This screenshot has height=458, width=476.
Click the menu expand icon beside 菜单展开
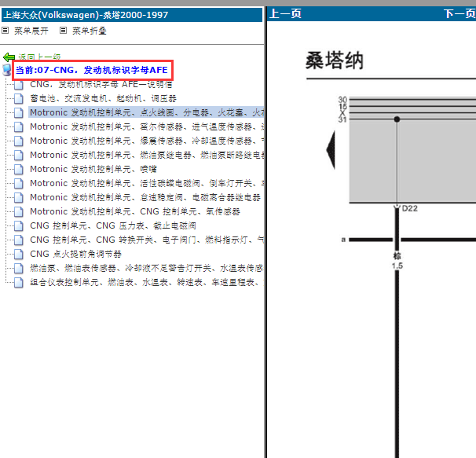tap(5, 31)
